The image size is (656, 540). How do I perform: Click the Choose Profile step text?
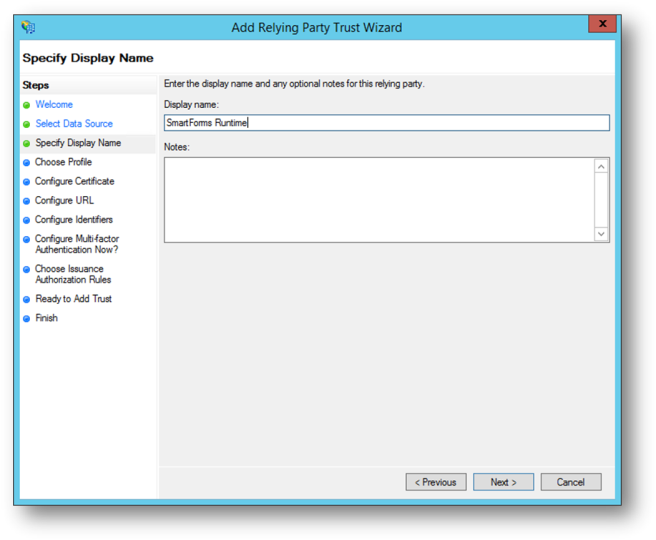pos(64,162)
